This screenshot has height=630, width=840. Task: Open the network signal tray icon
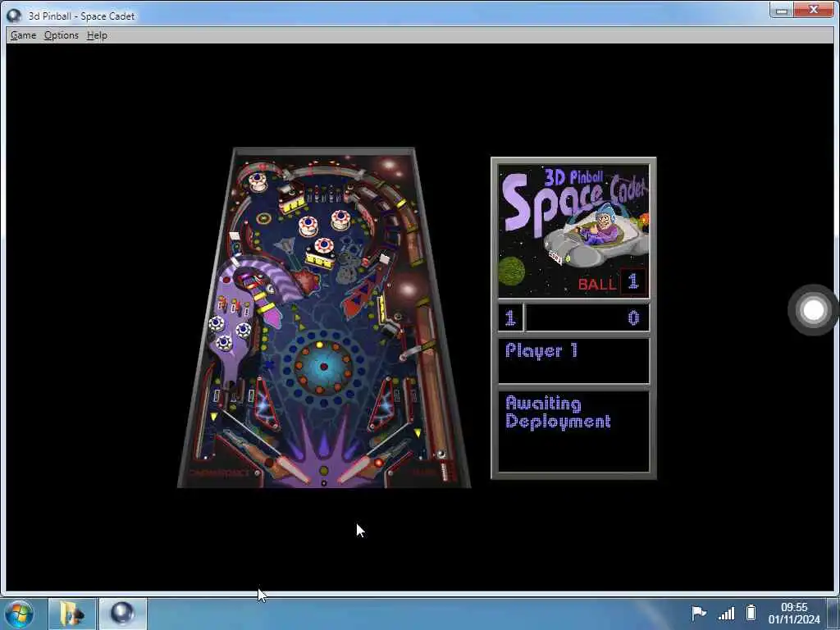tap(726, 612)
